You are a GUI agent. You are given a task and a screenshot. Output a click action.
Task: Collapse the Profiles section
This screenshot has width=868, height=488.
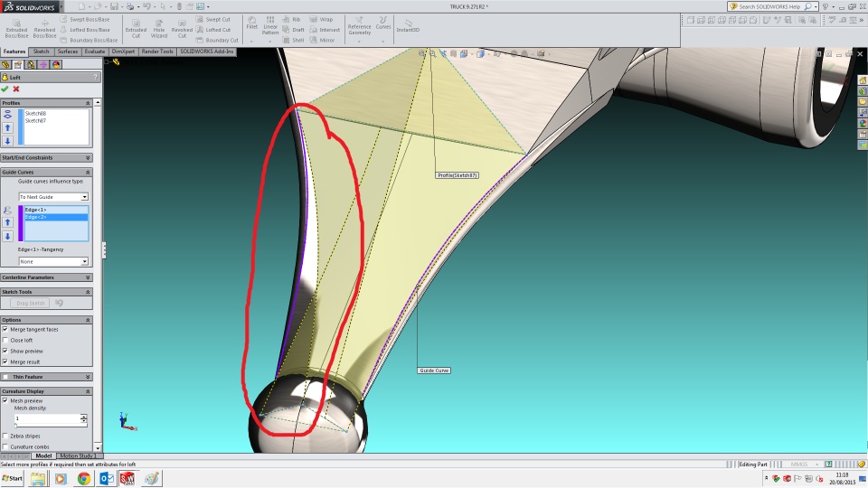[x=88, y=103]
